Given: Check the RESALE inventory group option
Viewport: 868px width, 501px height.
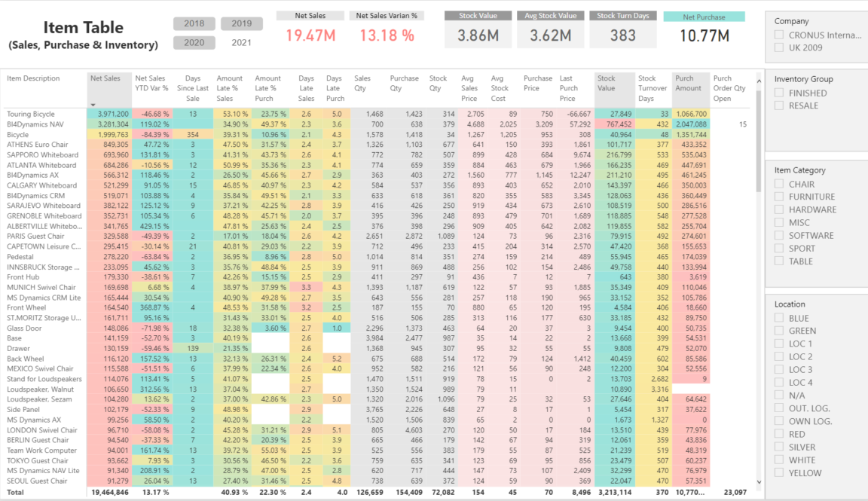Looking at the screenshot, I should (781, 103).
